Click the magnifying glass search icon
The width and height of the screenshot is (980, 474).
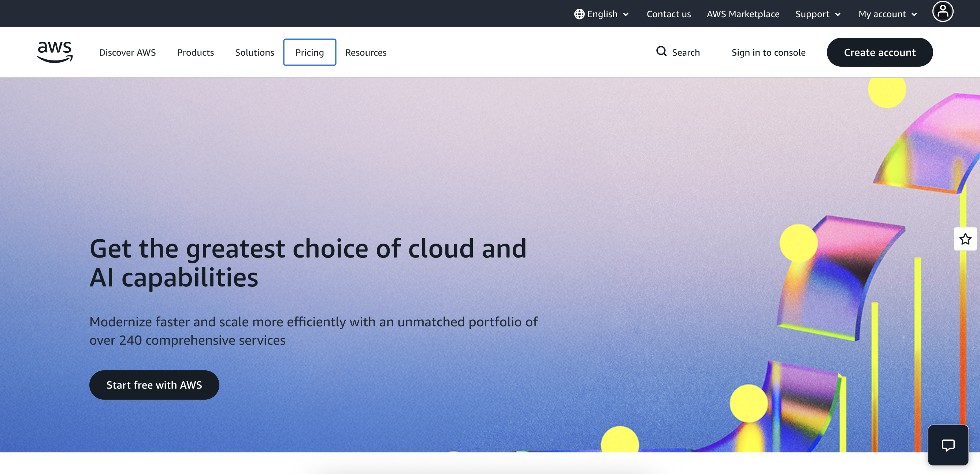click(661, 51)
